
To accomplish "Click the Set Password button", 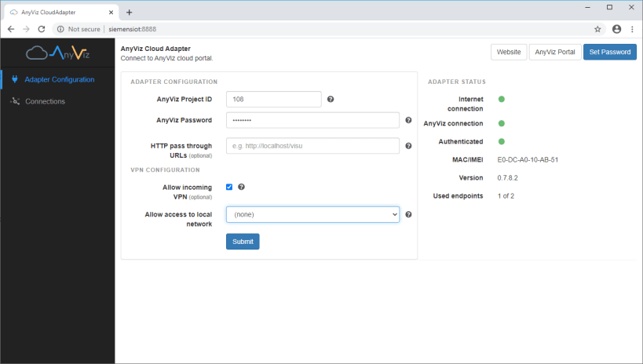I will pyautogui.click(x=610, y=52).
